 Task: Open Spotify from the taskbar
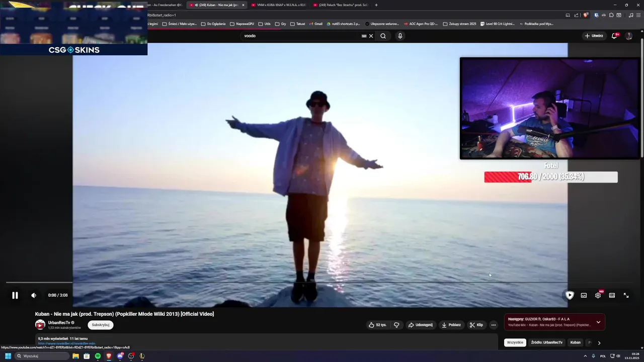click(x=98, y=356)
